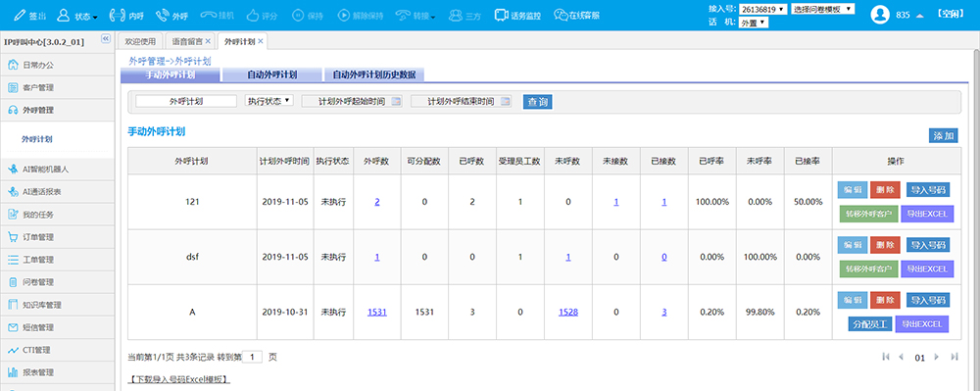Click 转移外呼客户 for plan 121

[869, 214]
